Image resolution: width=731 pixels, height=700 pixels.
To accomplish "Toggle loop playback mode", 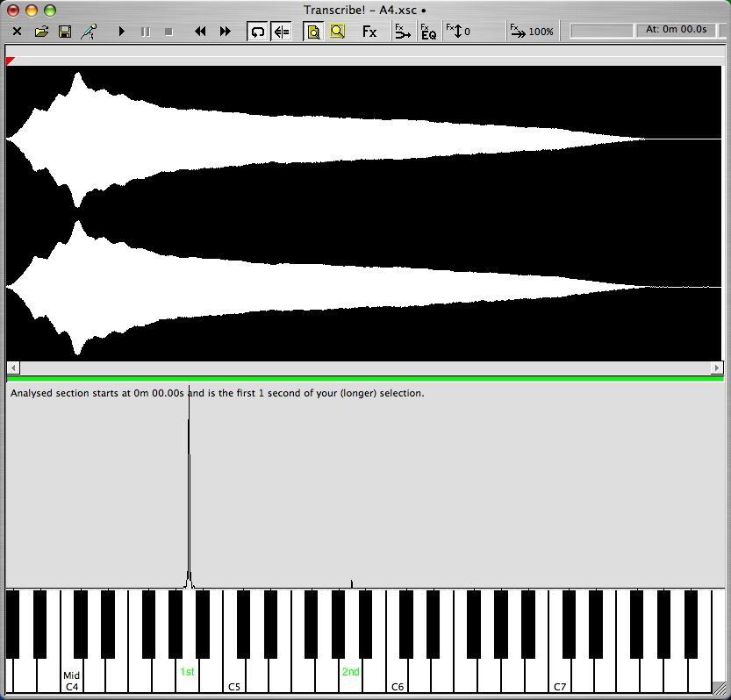I will coord(257,32).
